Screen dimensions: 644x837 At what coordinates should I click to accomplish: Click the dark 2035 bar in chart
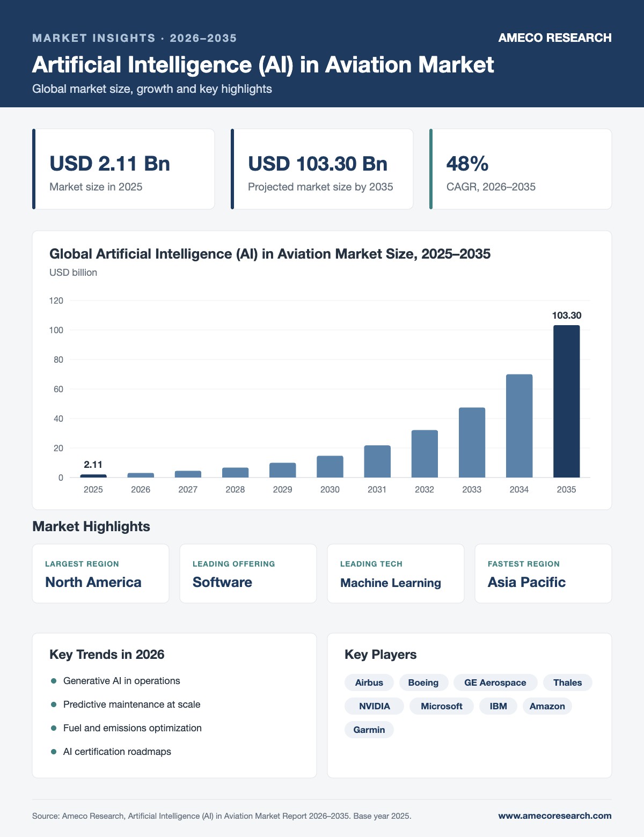point(567,401)
